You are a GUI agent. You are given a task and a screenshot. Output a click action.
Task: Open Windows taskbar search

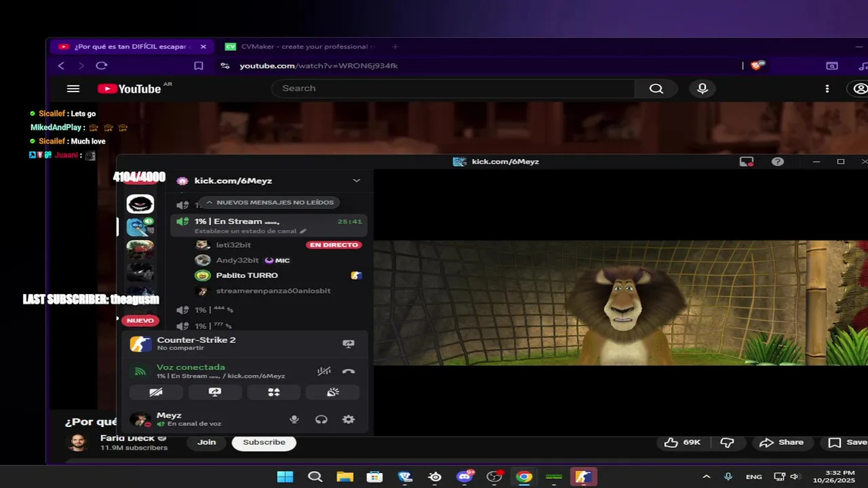pyautogui.click(x=315, y=476)
